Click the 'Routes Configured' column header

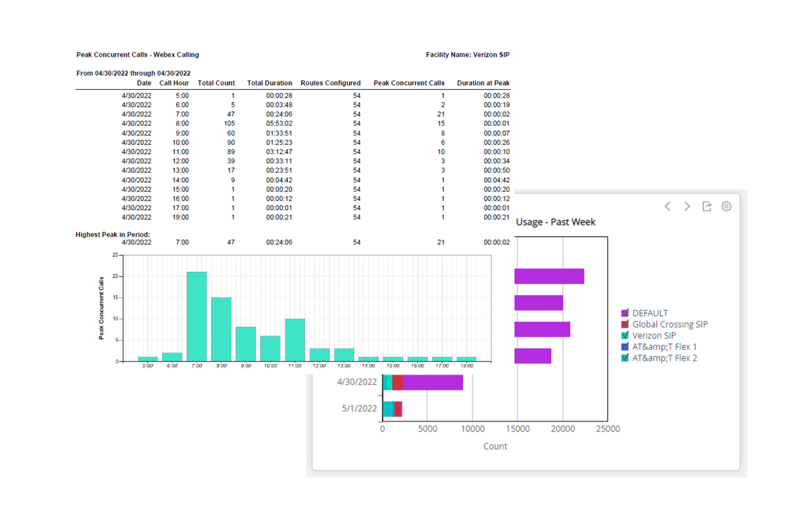click(330, 83)
